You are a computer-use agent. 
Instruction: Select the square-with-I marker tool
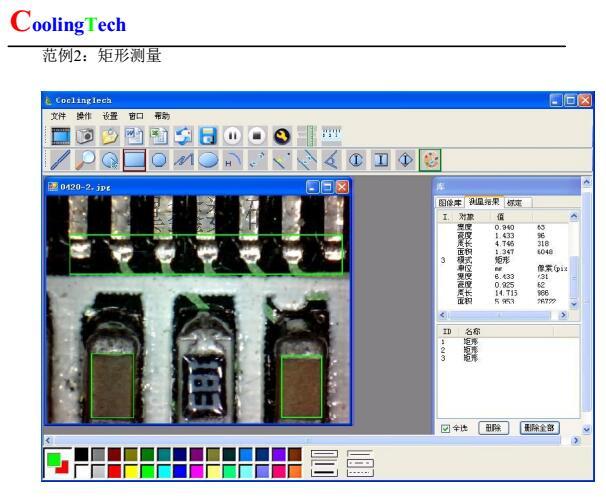pyautogui.click(x=381, y=160)
